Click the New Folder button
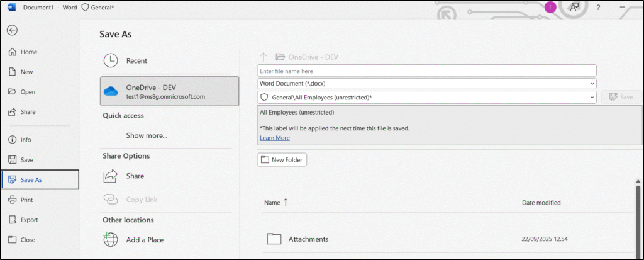Screen dimensions: 644x260 click(282, 160)
